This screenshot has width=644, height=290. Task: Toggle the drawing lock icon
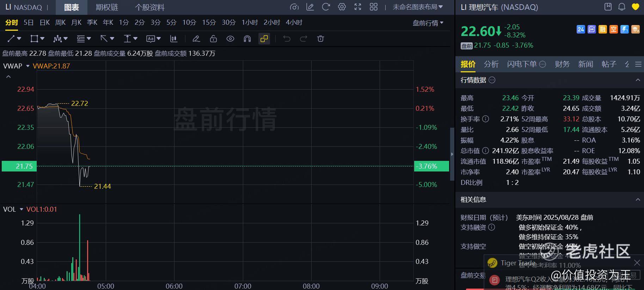213,38
